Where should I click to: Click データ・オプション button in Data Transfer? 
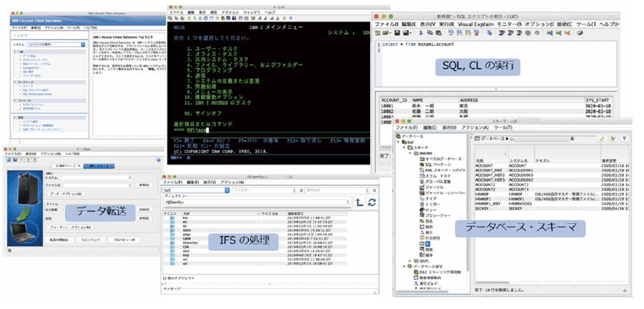pos(65,193)
